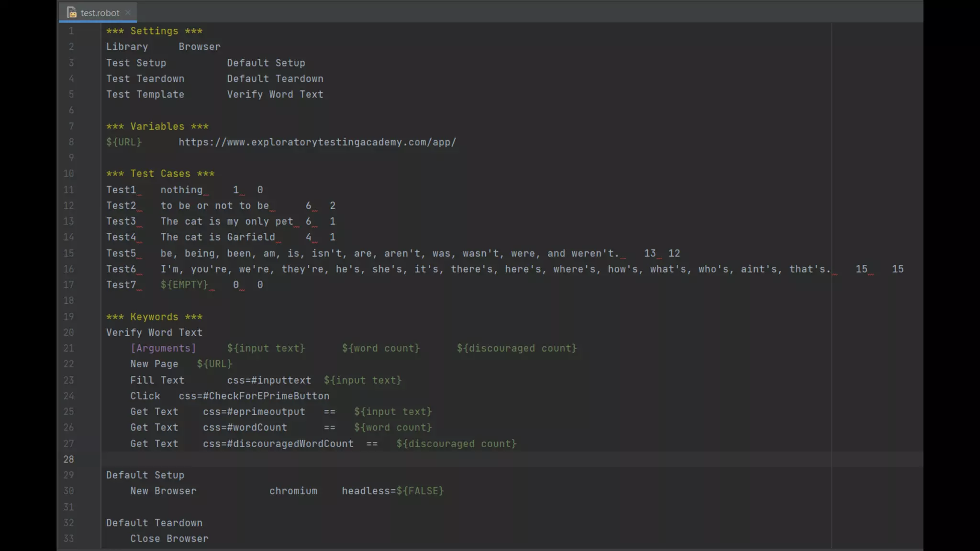Click the Verify Word Text keyword definition on line 20

(154, 332)
